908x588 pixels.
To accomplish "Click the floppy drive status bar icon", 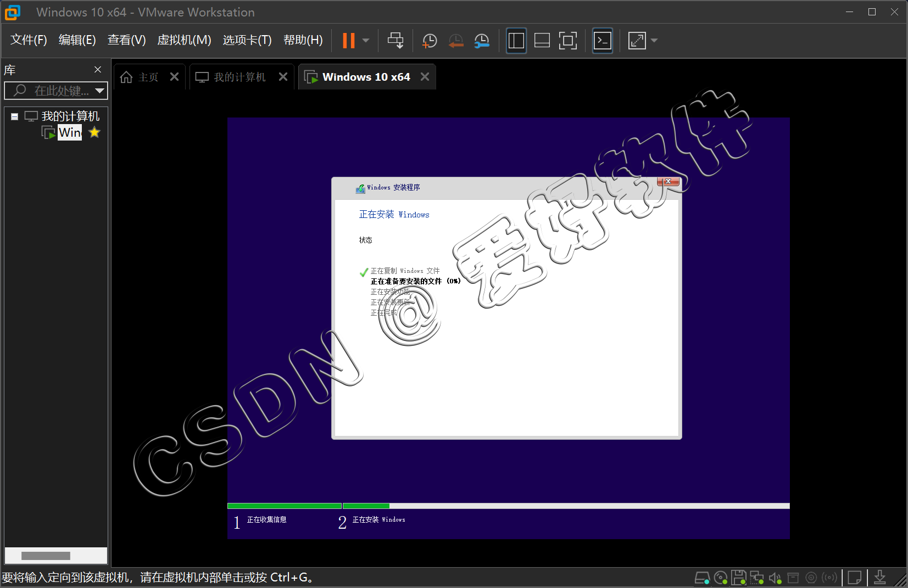I will click(x=739, y=578).
